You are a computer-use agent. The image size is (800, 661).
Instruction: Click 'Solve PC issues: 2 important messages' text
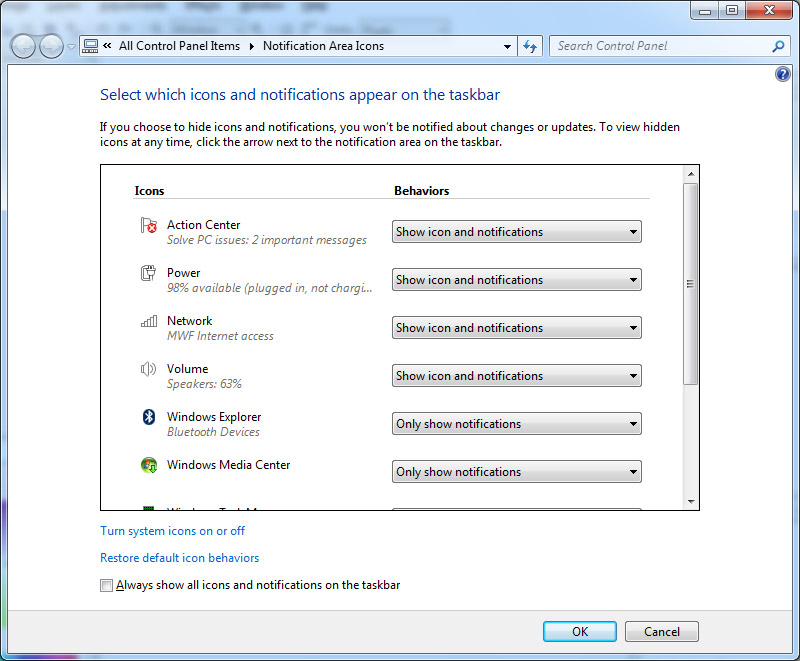tap(267, 240)
